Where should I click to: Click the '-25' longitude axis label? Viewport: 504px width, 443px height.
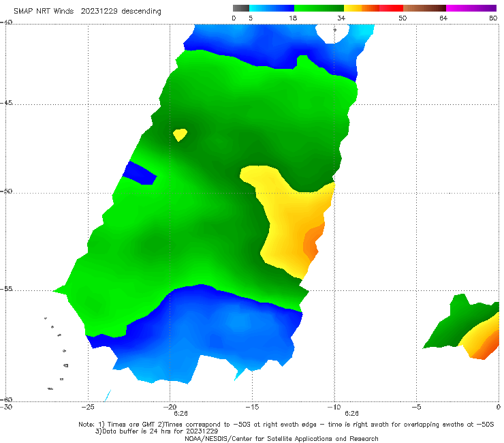click(x=88, y=407)
